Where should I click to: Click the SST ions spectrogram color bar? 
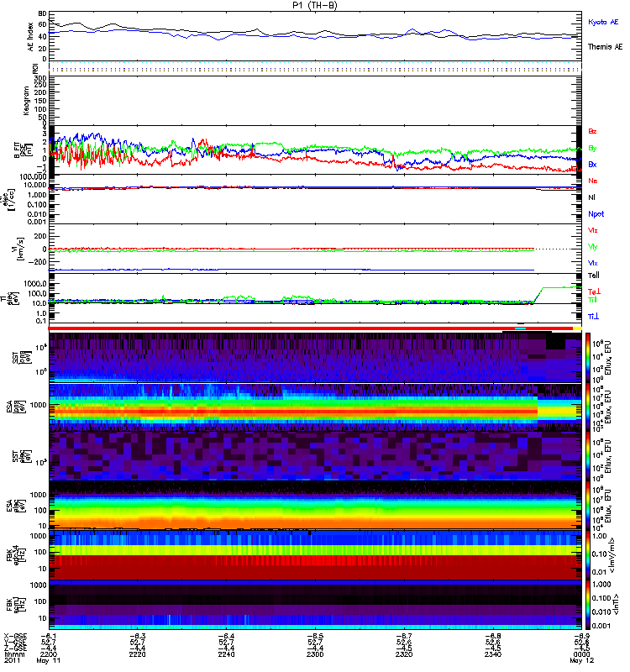click(587, 358)
